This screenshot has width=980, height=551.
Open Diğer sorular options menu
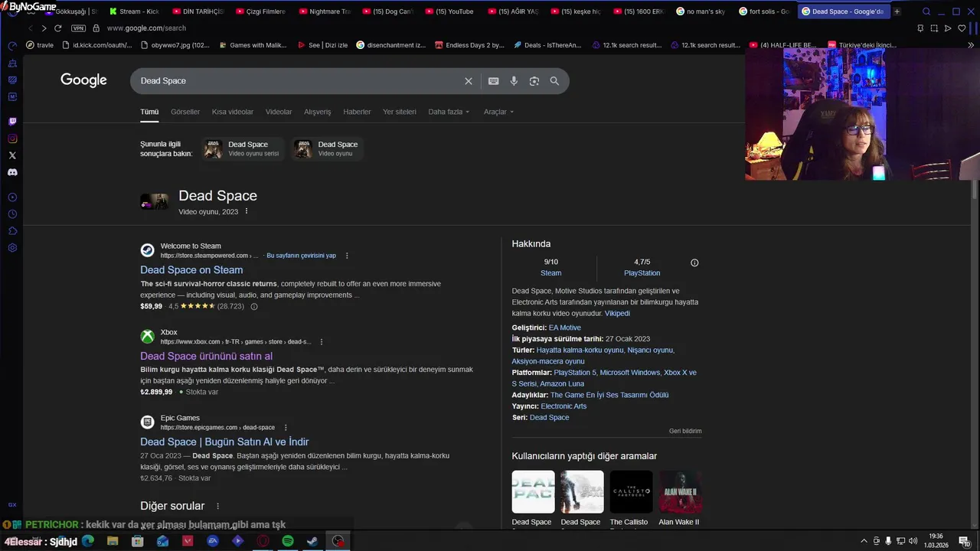(217, 506)
